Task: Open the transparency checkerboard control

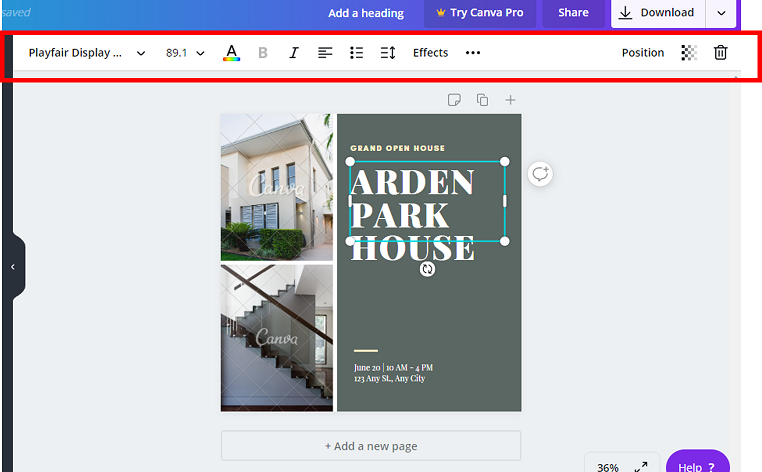Action: (689, 52)
